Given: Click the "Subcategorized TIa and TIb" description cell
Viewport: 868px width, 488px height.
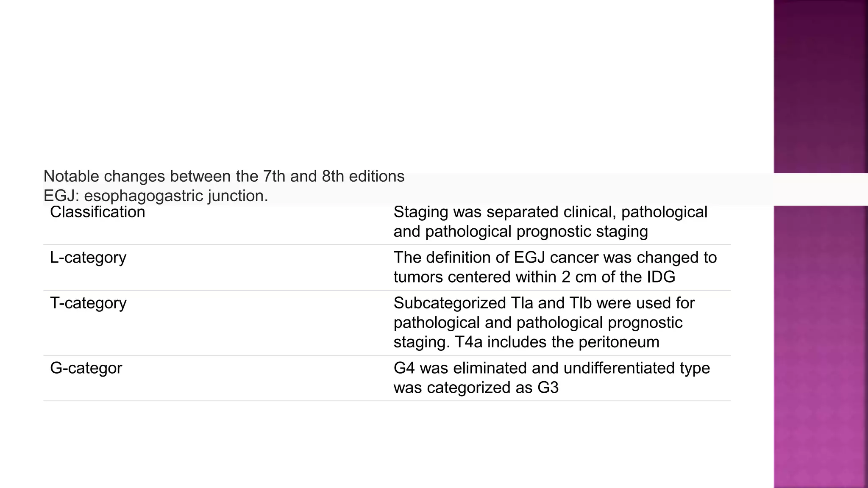Looking at the screenshot, I should (x=544, y=322).
